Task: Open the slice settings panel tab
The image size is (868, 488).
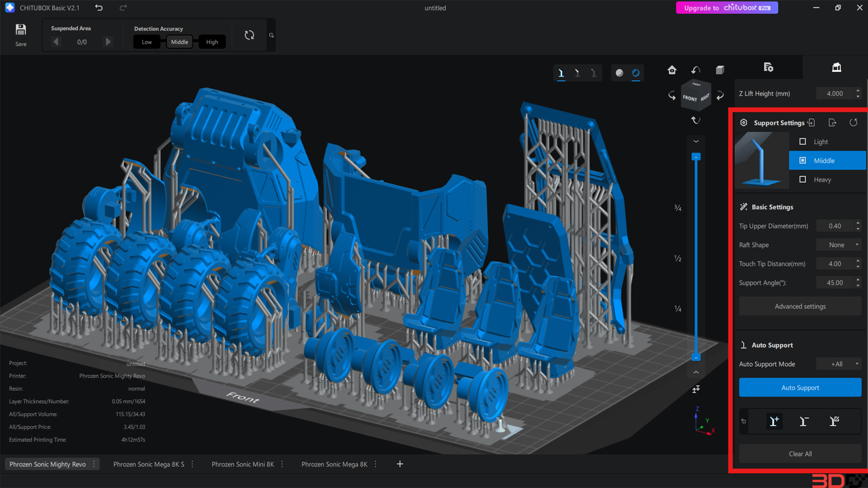Action: click(x=768, y=67)
